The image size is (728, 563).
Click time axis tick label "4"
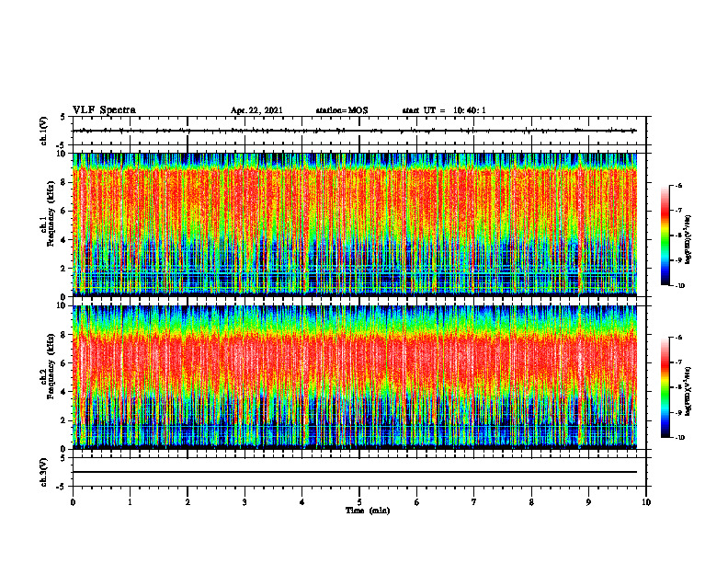pos(302,502)
